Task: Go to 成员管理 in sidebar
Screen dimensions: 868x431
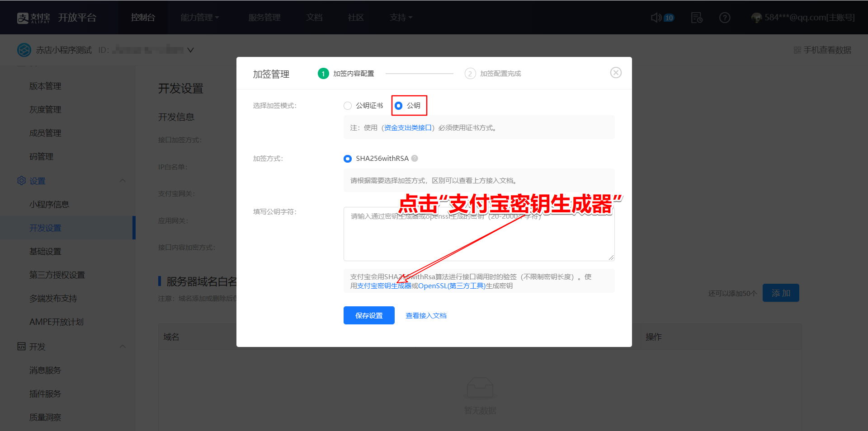Action: 45,133
